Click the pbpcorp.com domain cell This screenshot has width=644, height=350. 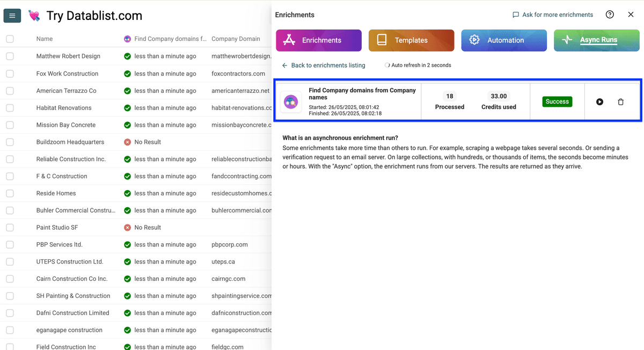coord(230,245)
